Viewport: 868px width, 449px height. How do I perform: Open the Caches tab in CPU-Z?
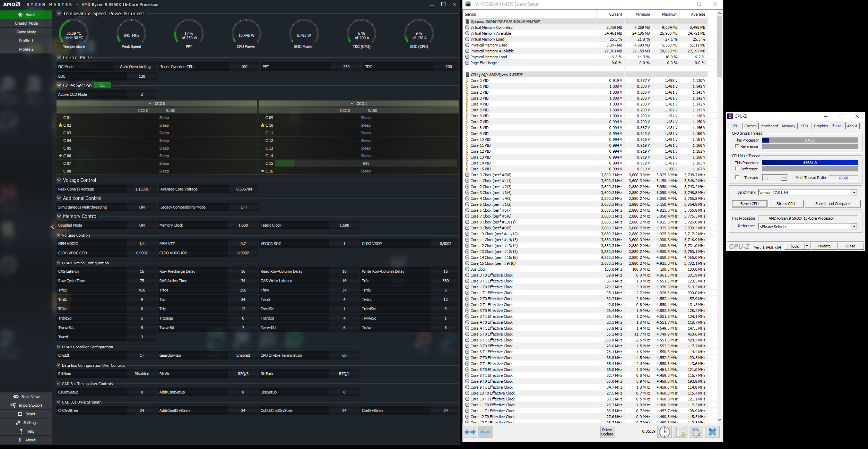(x=750, y=126)
